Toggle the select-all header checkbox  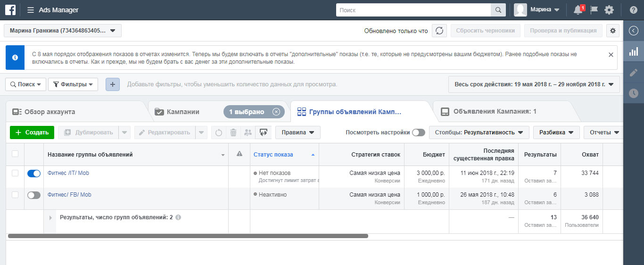coord(15,154)
